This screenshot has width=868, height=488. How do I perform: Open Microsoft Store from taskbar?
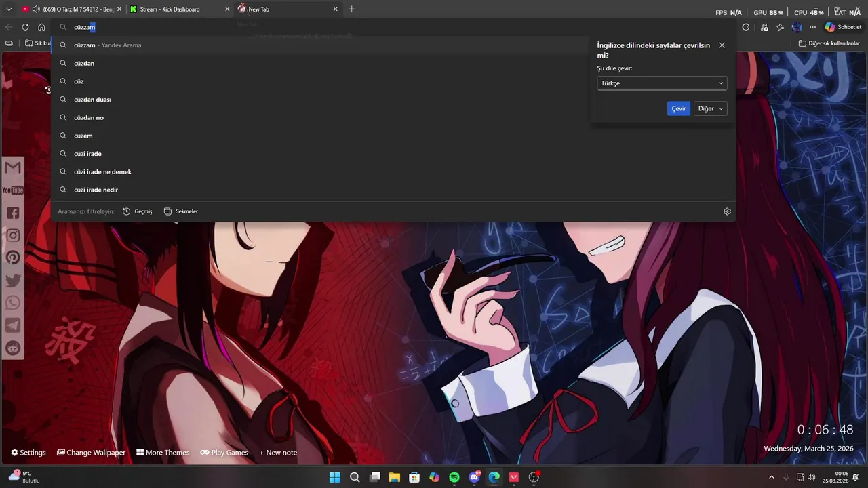[x=414, y=477]
